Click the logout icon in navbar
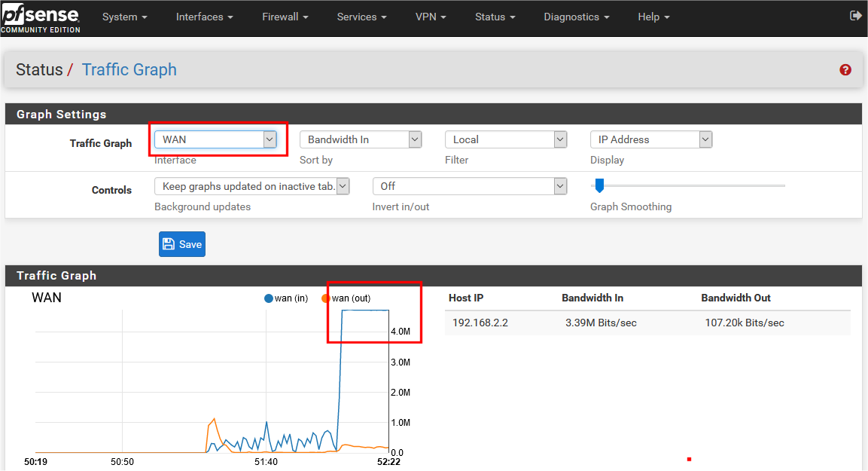 (x=855, y=16)
